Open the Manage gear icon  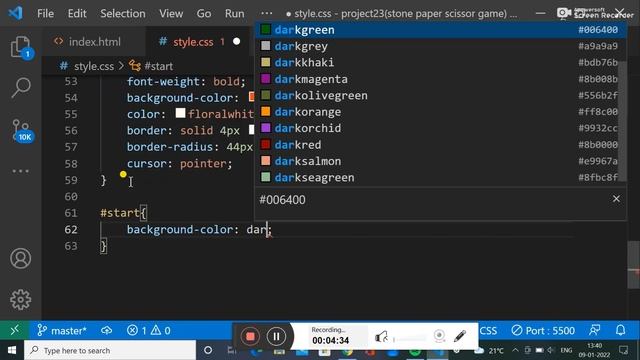pos(20,300)
